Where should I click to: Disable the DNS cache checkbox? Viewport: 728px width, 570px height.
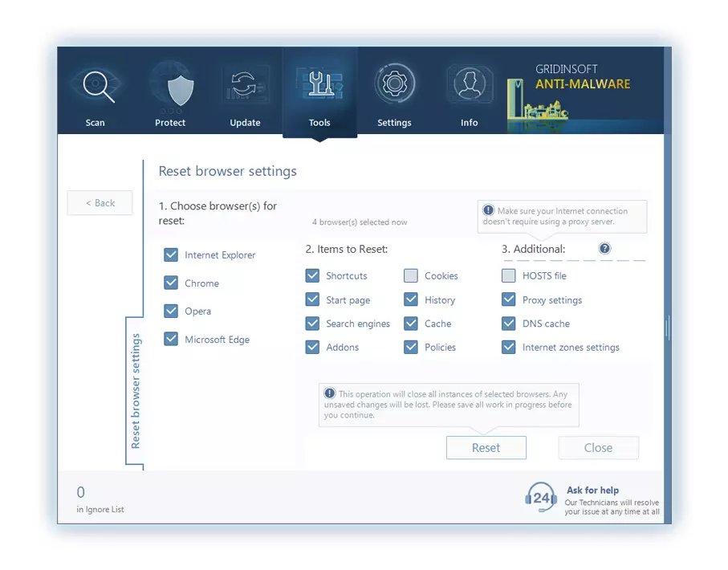[508, 324]
